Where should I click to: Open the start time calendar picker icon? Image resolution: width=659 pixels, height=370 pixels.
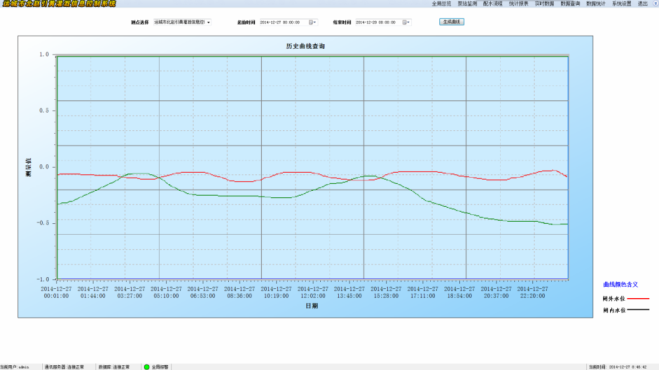click(312, 22)
